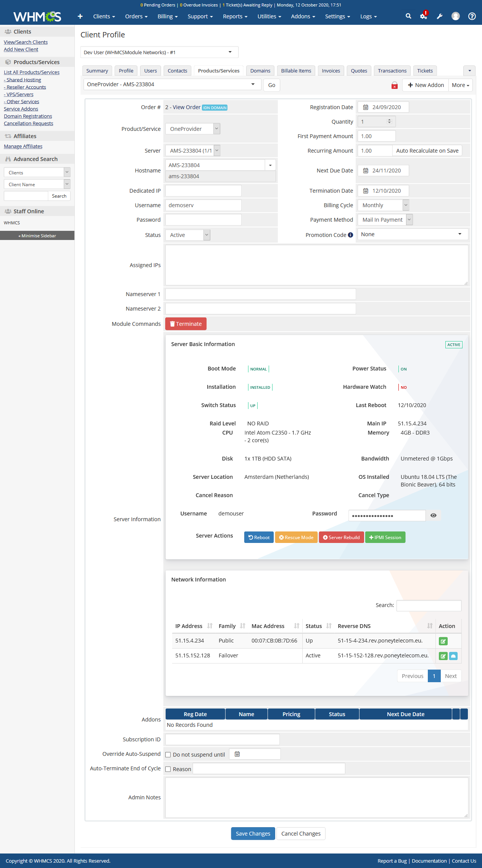Open the search icon in top bar
The width and height of the screenshot is (482, 868).
(x=408, y=16)
